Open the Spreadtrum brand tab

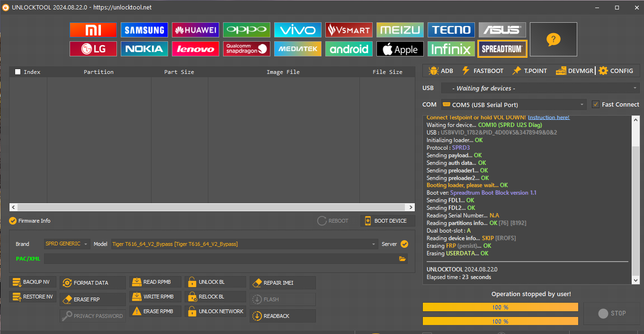click(x=502, y=49)
